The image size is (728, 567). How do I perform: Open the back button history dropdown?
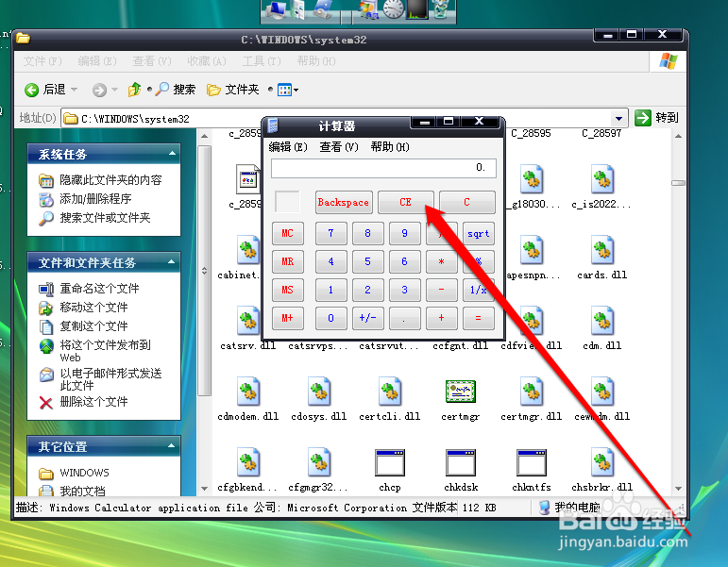pyautogui.click(x=75, y=90)
